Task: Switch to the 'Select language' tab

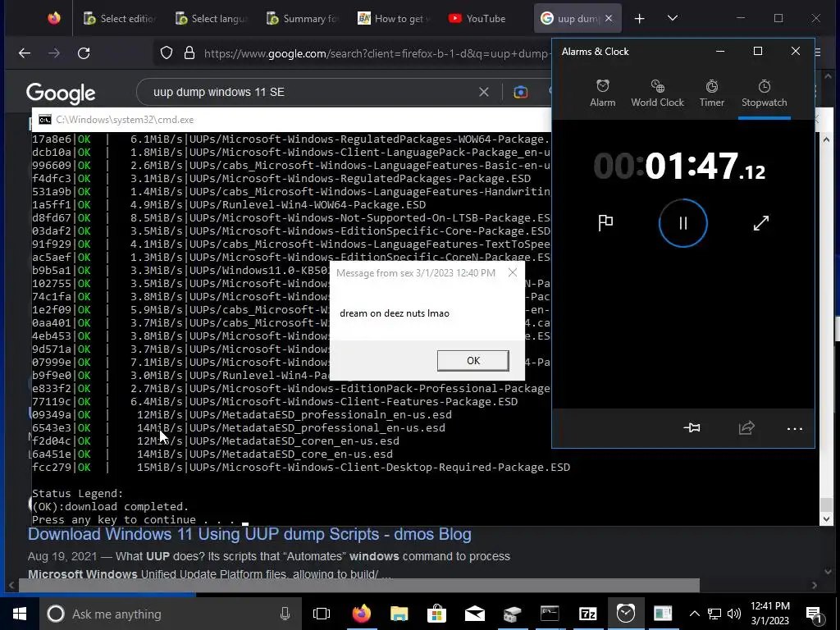Action: [x=211, y=19]
